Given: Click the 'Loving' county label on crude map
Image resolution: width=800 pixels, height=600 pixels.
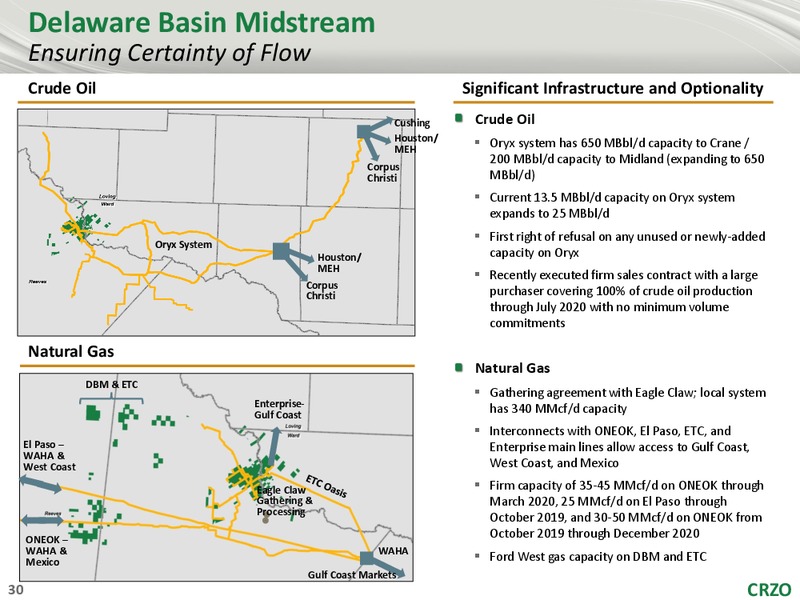Looking at the screenshot, I should (x=107, y=196).
